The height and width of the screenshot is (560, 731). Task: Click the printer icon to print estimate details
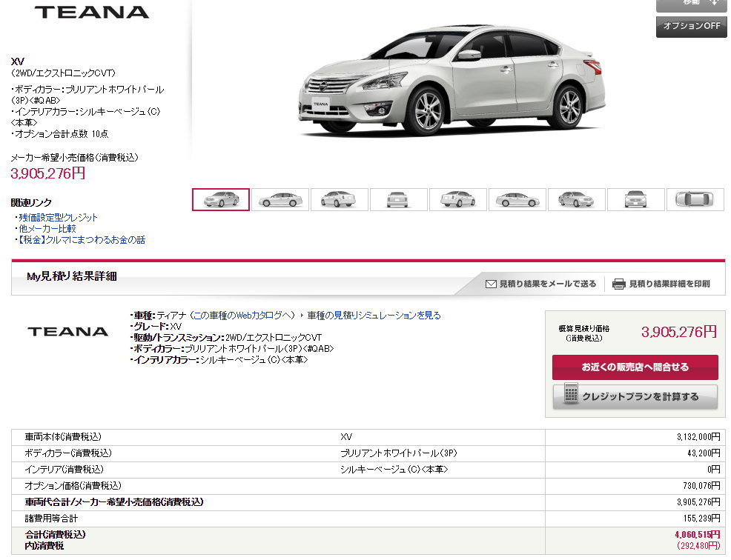618,284
